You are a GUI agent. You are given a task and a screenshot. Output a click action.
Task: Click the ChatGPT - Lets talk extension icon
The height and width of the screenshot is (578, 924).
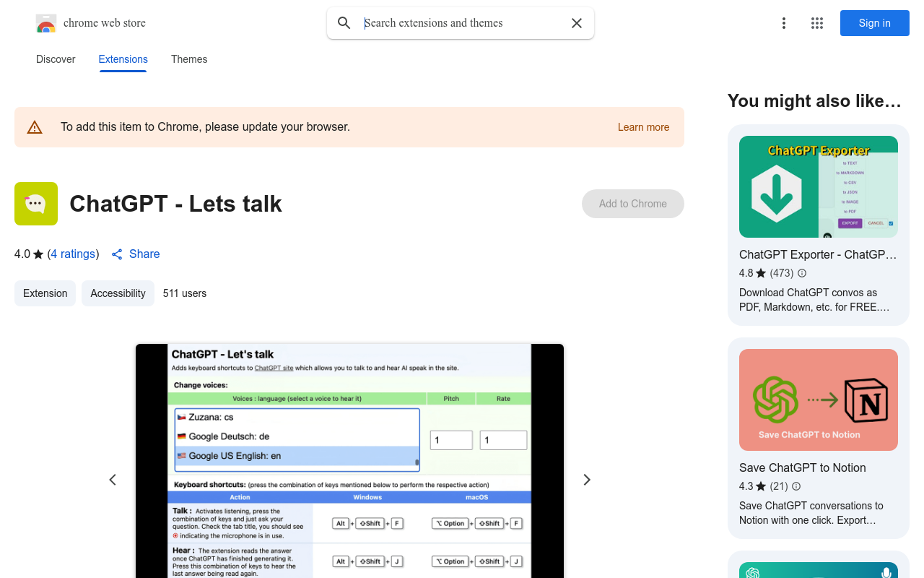36,204
